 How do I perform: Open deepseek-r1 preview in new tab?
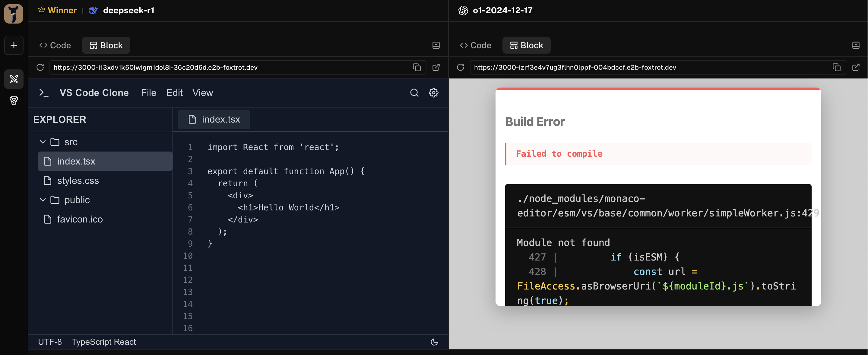click(x=436, y=67)
